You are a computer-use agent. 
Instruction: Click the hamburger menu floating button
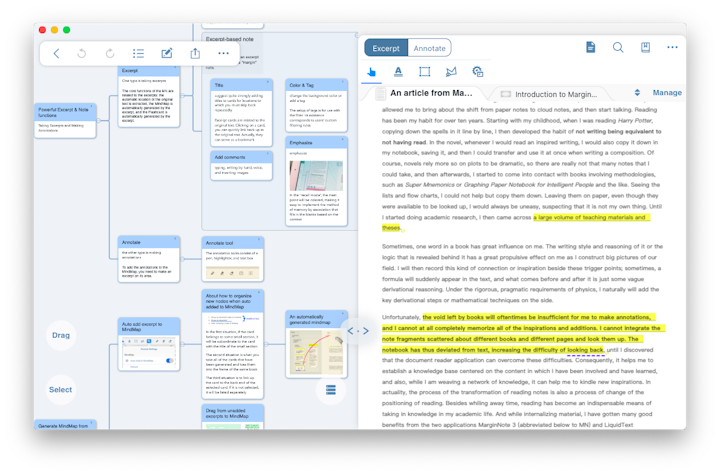click(x=331, y=390)
